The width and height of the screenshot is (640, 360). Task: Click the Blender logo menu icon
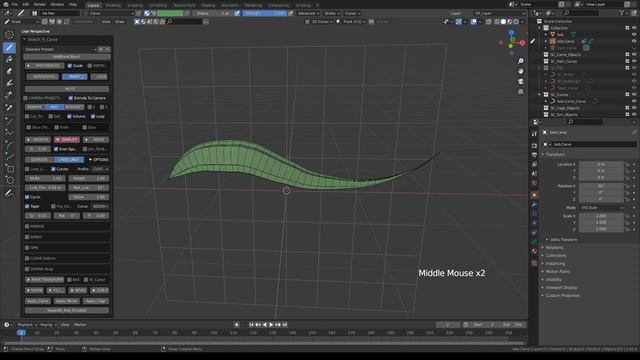point(5,4)
